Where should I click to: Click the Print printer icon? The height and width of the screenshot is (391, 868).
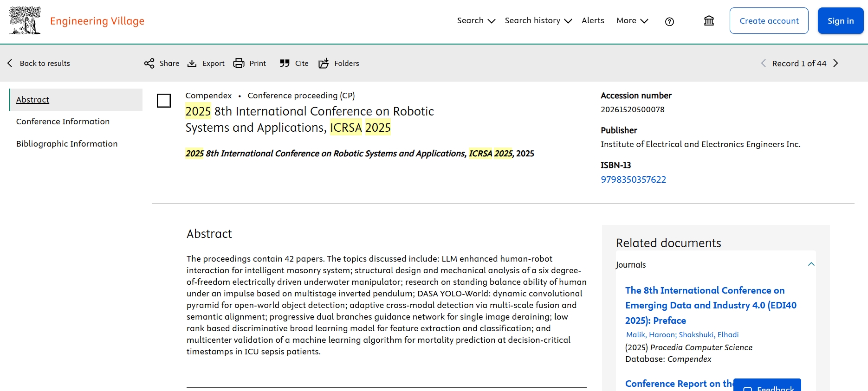click(x=239, y=64)
